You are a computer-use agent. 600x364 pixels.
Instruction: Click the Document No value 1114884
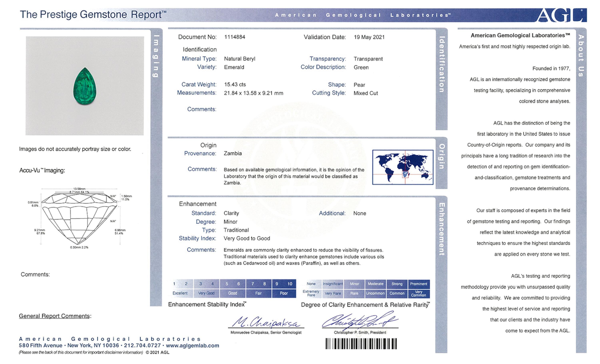234,37
